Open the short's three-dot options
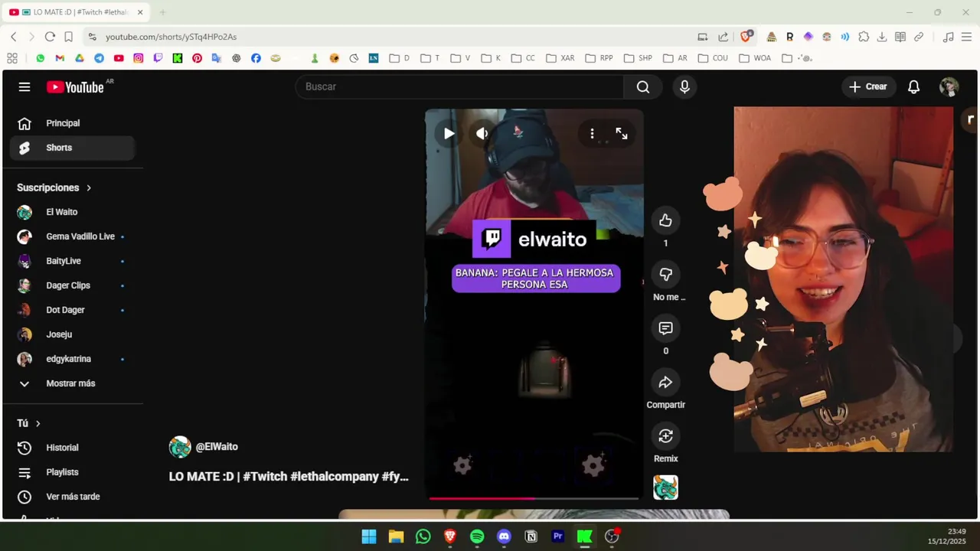The width and height of the screenshot is (980, 551). pyautogui.click(x=592, y=134)
